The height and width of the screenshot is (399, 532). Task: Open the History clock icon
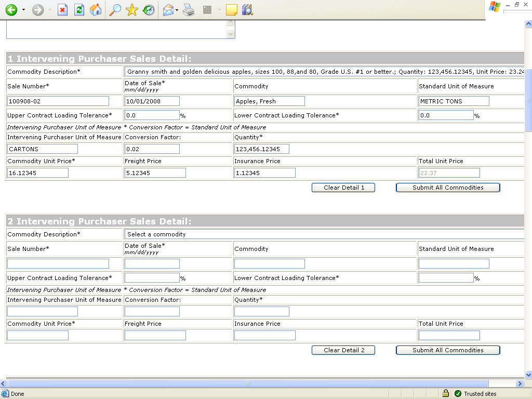click(x=149, y=10)
